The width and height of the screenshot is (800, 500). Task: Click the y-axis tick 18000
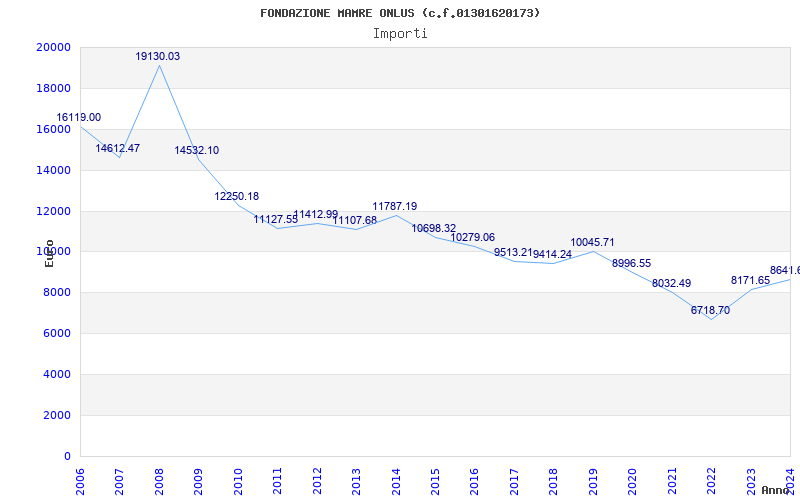click(x=53, y=88)
